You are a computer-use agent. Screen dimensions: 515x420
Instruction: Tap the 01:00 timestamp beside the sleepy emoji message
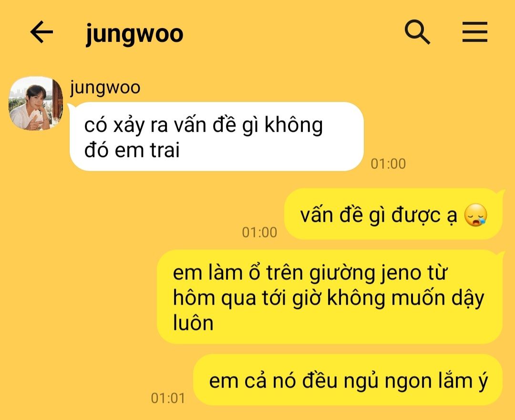(259, 233)
